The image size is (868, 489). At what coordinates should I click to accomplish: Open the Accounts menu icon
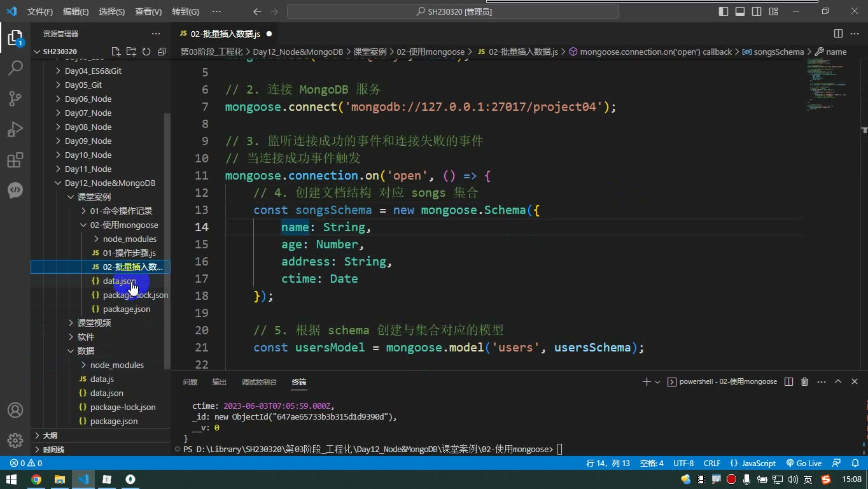tap(15, 410)
